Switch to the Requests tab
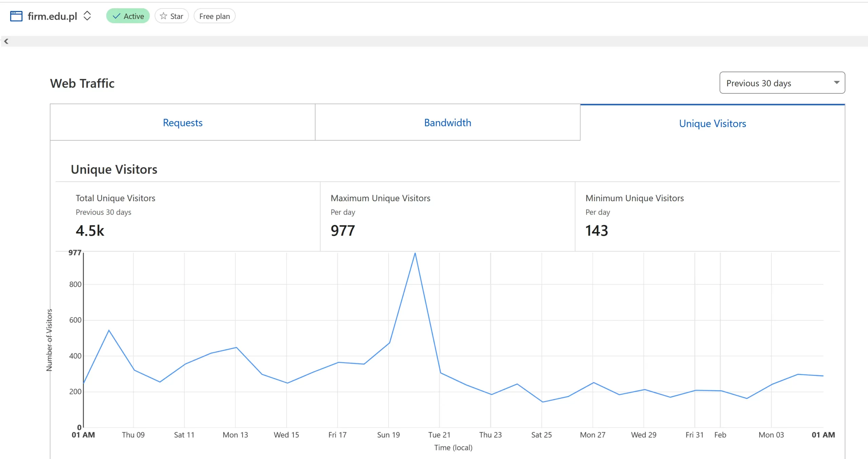The height and width of the screenshot is (459, 868). click(182, 123)
